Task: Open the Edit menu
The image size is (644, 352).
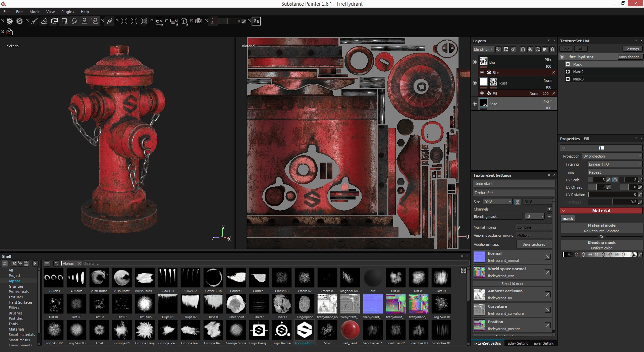Action: 19,12
